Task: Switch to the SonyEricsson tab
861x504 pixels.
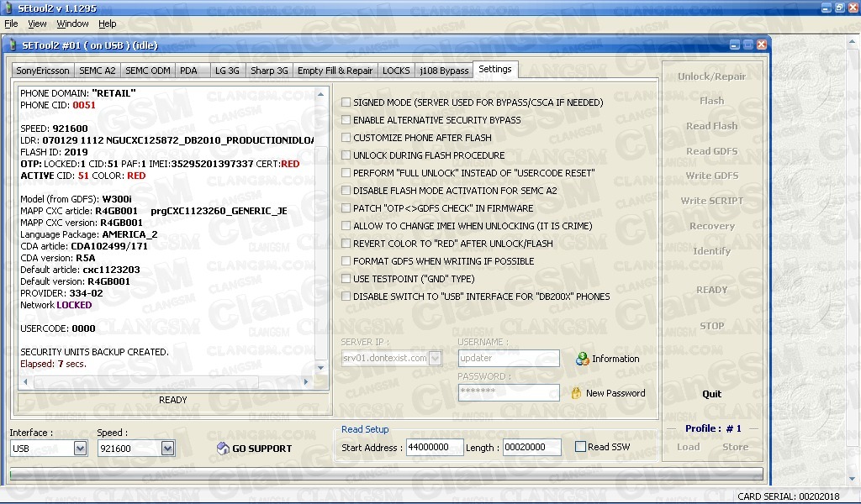Action: pyautogui.click(x=43, y=71)
